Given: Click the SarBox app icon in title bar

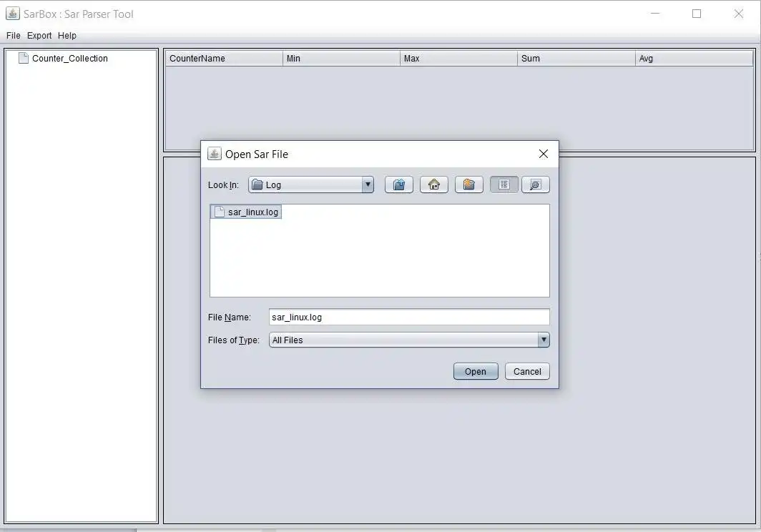Looking at the screenshot, I should coord(13,14).
